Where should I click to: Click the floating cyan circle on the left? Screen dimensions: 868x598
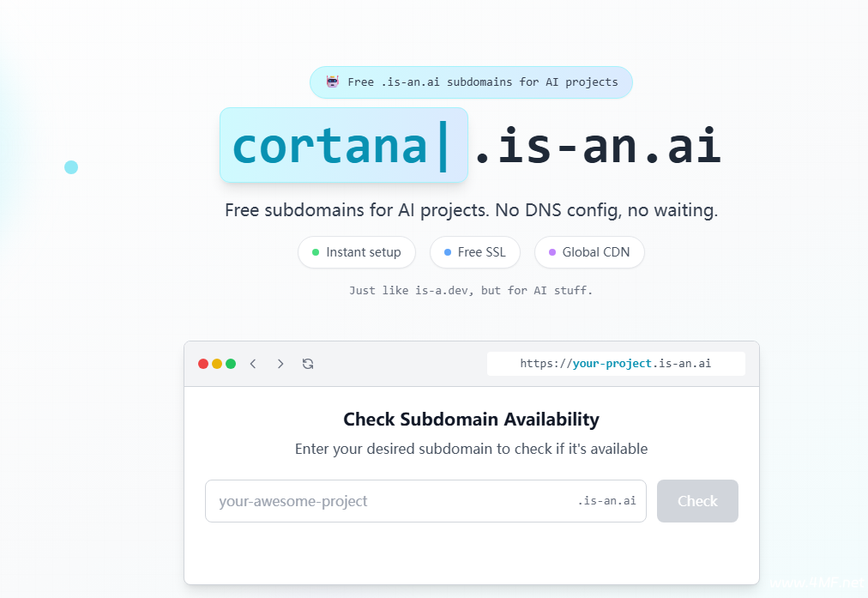(71, 167)
